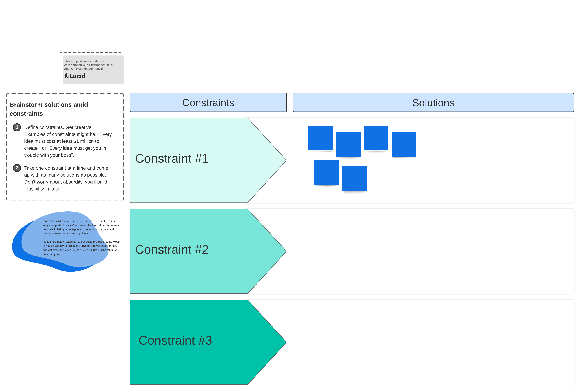Select the bottom-left blue sticky note
Screen dimensions: 581x392
coord(326,173)
